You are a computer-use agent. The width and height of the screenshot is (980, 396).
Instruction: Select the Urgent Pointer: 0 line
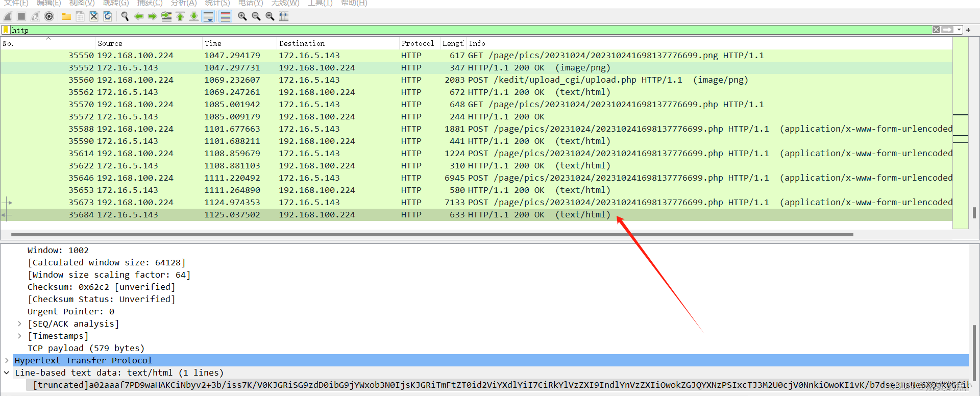point(71,311)
